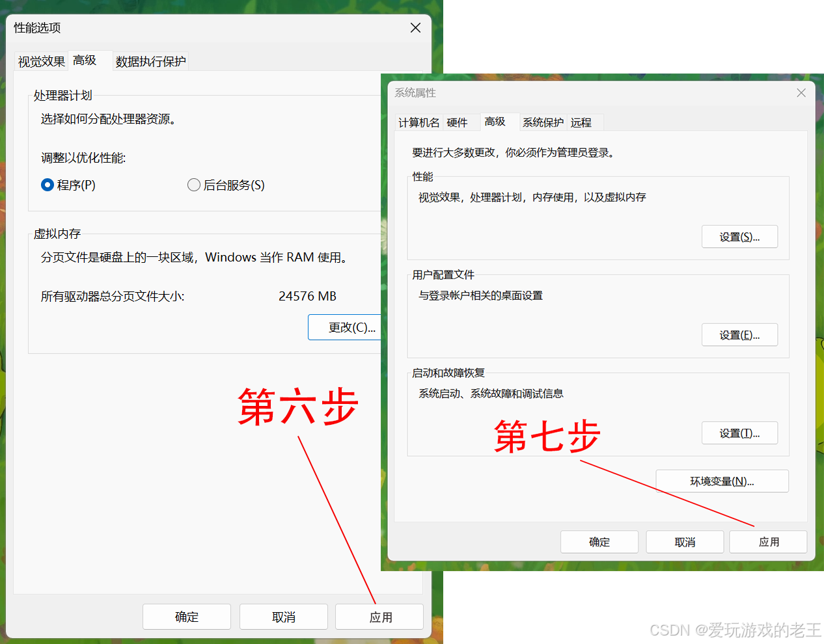Open the 环境变量(N) dialog
824x644 pixels.
(x=722, y=481)
